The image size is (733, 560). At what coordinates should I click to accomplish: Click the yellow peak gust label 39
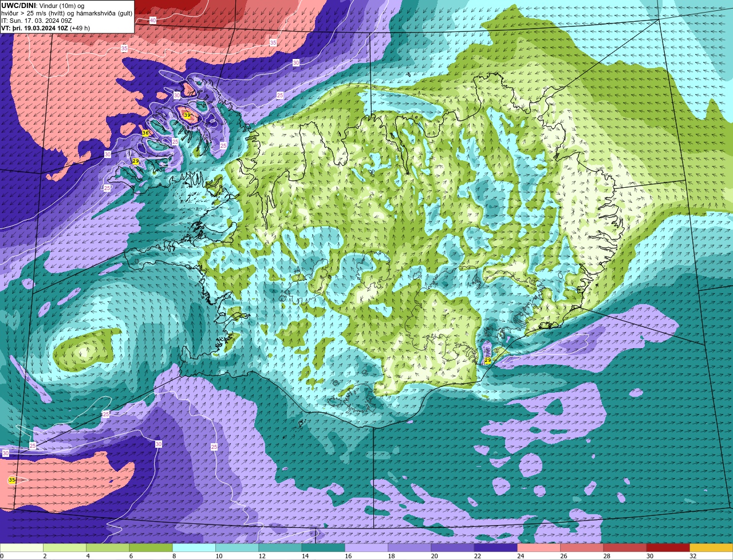(187, 115)
